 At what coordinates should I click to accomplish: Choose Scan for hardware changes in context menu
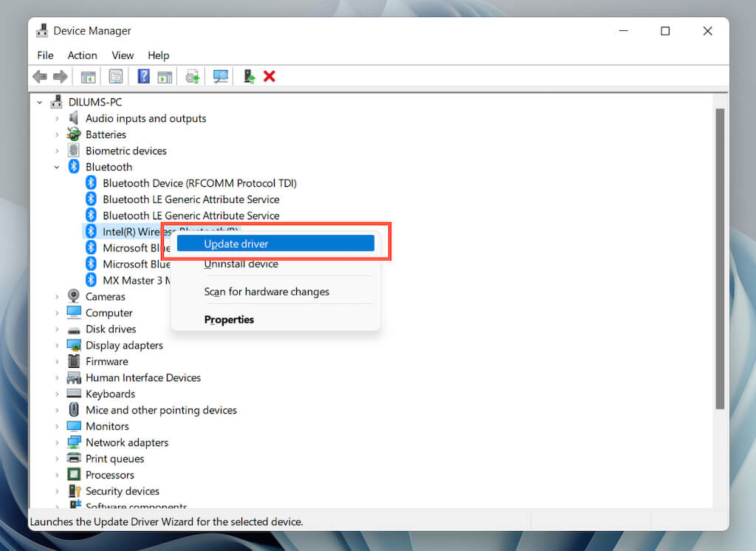pos(275,292)
